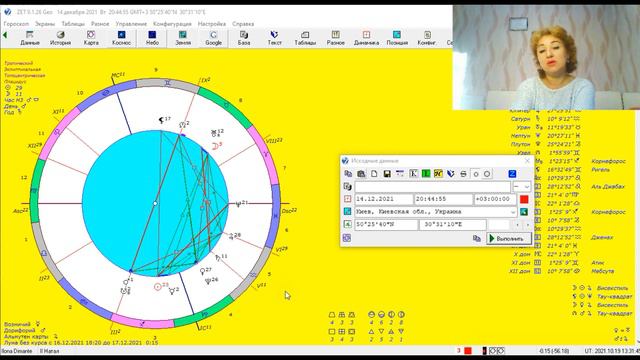Open the Динамика toolbar button
This screenshot has width=640, height=360.
pos(366,38)
